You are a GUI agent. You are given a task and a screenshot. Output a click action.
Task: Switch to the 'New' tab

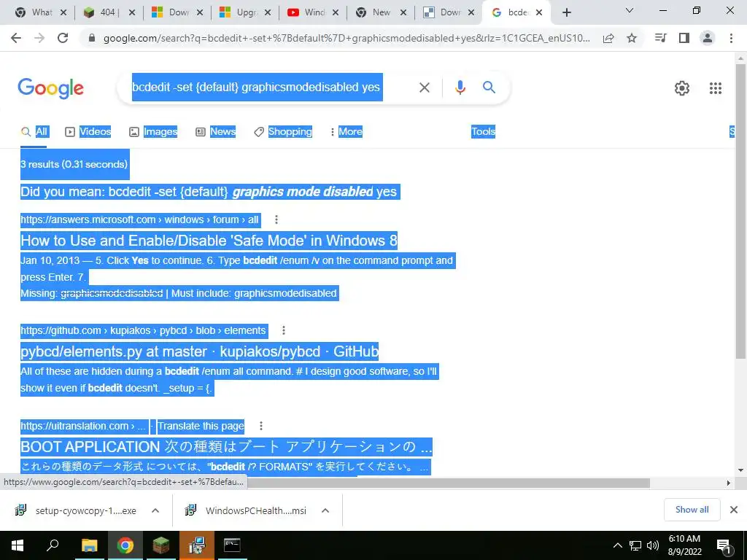point(382,12)
